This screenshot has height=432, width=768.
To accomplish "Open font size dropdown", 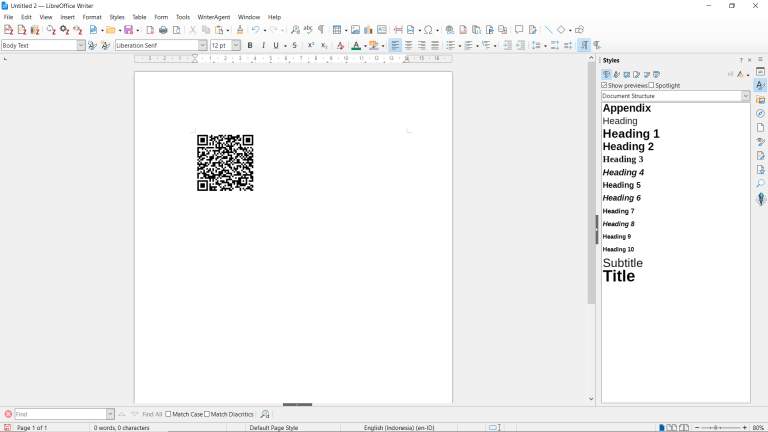I will click(236, 45).
